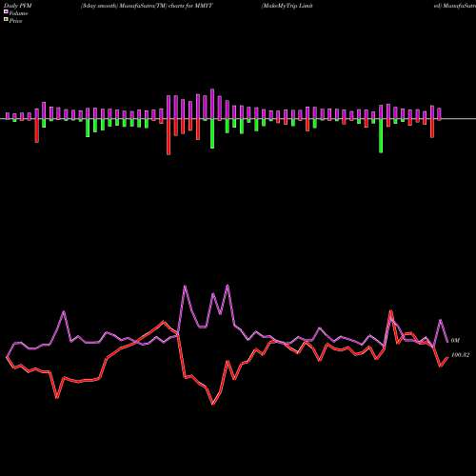Image resolution: width=476 pixels, height=476 pixels.
Task: Click the '0M' volume value label
Action: (x=455, y=341)
